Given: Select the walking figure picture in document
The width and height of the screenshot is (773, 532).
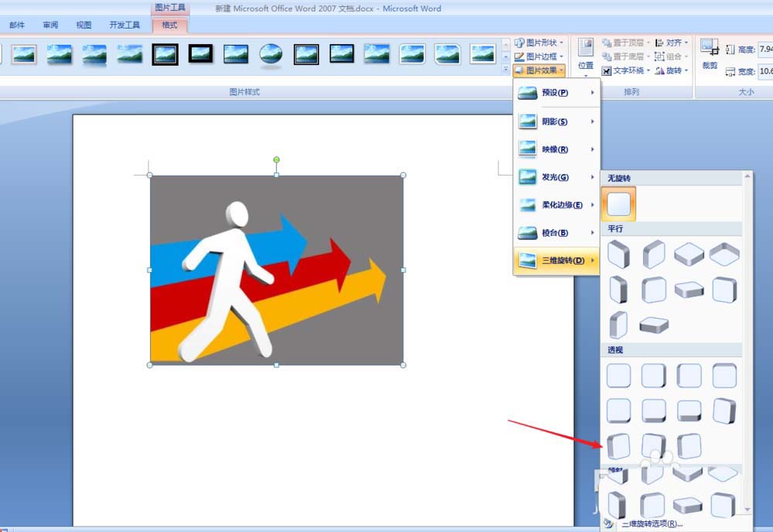Looking at the screenshot, I should click(x=277, y=270).
